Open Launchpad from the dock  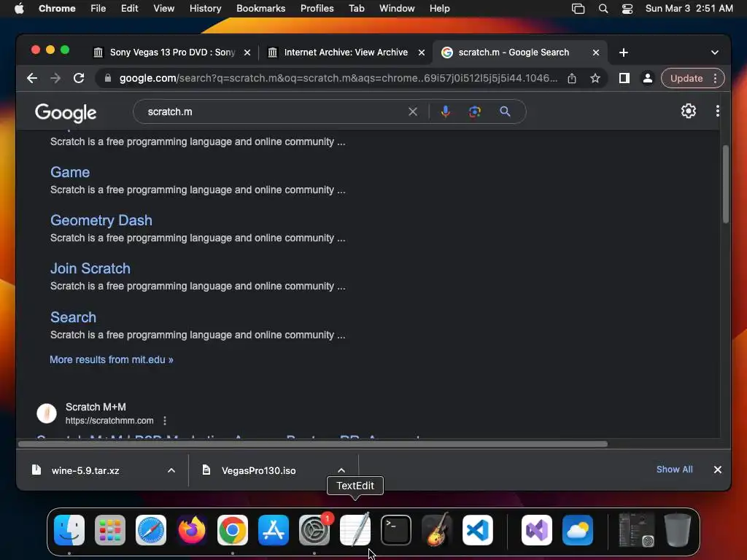(x=110, y=530)
